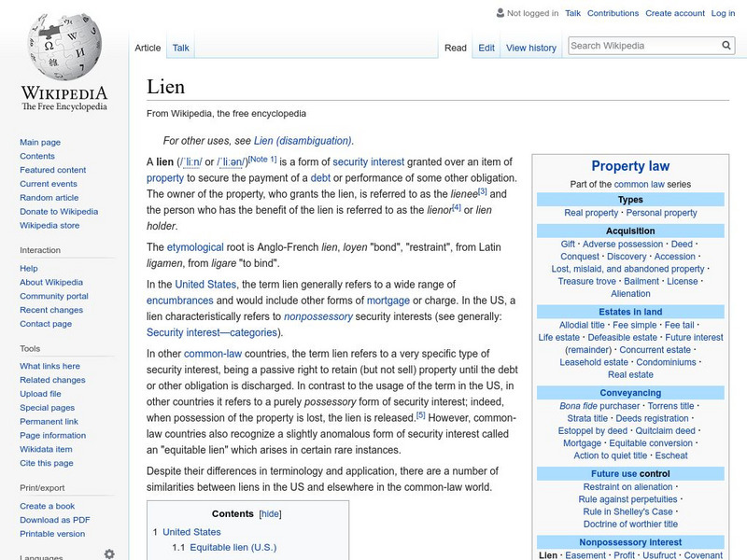The width and height of the screenshot is (747, 560).
Task: Go to Main page in sidebar
Action: (x=40, y=142)
